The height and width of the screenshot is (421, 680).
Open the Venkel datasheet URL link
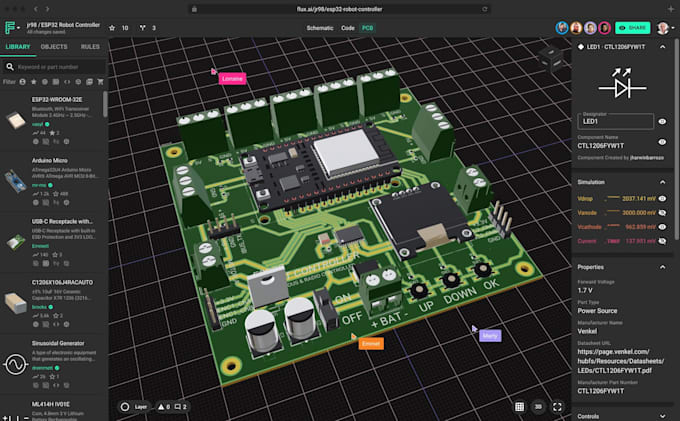pyautogui.click(x=621, y=361)
